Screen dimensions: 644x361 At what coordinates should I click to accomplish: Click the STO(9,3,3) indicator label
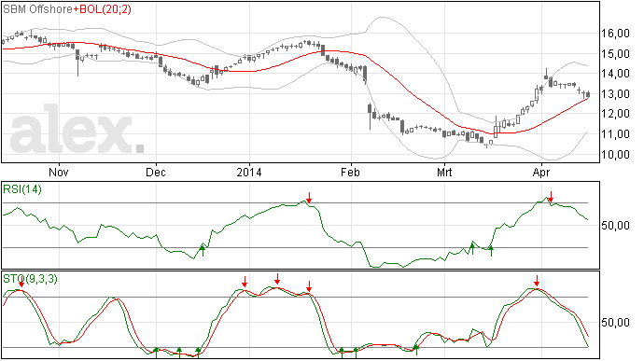click(30, 279)
